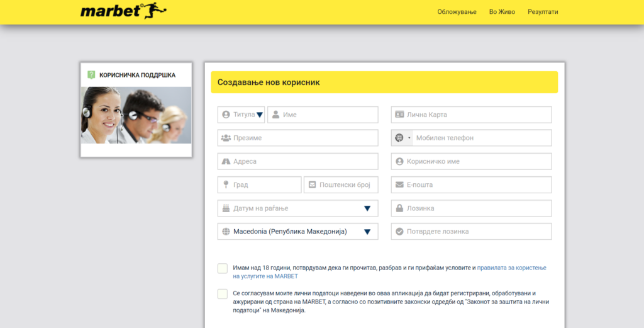Focus the Поштенски број input field
The image size is (644, 328).
click(341, 185)
